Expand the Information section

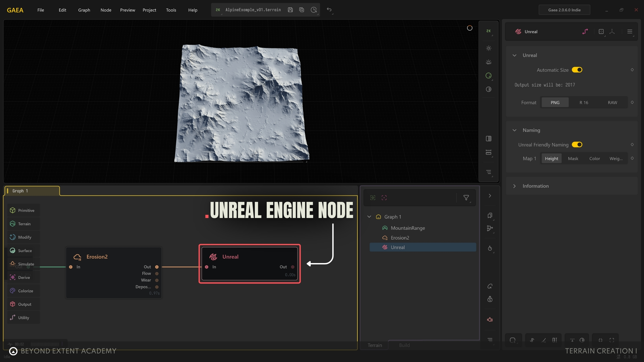coord(514,186)
